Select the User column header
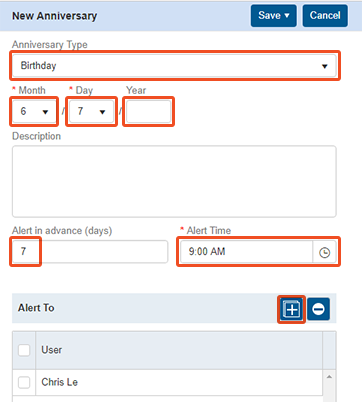362x402 pixels. click(x=179, y=350)
